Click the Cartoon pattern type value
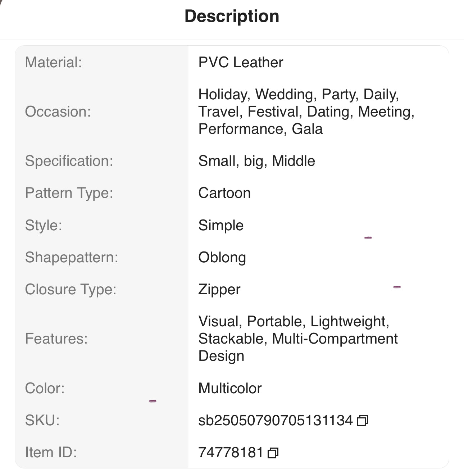Screen dimensions: 464x476 click(x=224, y=193)
